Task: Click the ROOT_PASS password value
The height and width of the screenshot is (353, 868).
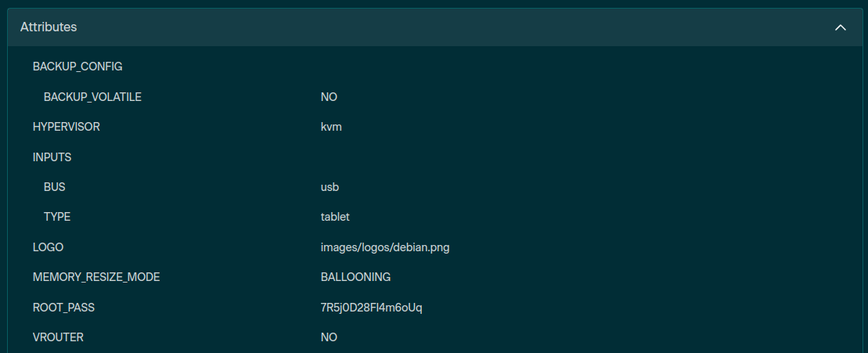Action: tap(371, 308)
